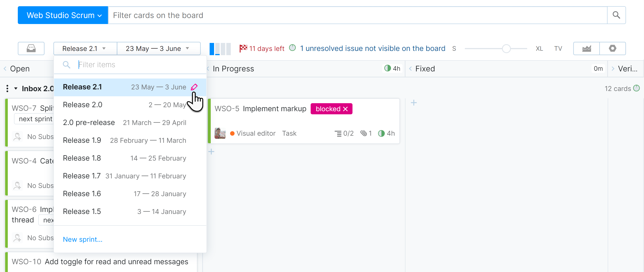Click the search icon in the filter bar
The height and width of the screenshot is (272, 644).
616,15
